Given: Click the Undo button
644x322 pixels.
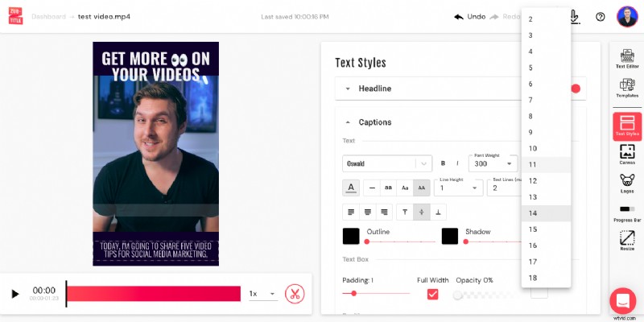Looking at the screenshot, I should click(x=470, y=17).
